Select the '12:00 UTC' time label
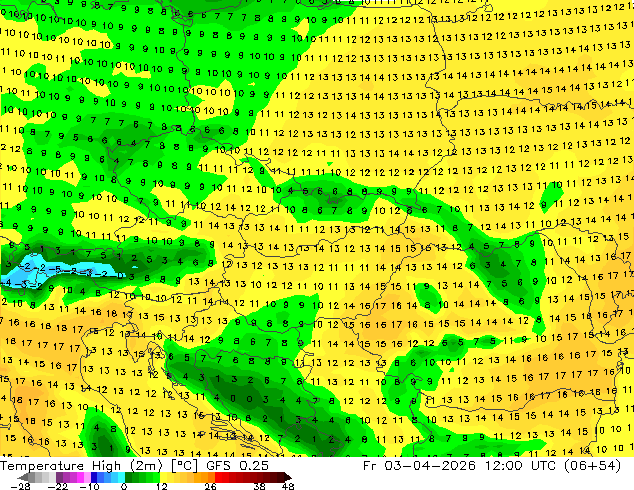Screen dimensions: 634x490 coord(523,466)
